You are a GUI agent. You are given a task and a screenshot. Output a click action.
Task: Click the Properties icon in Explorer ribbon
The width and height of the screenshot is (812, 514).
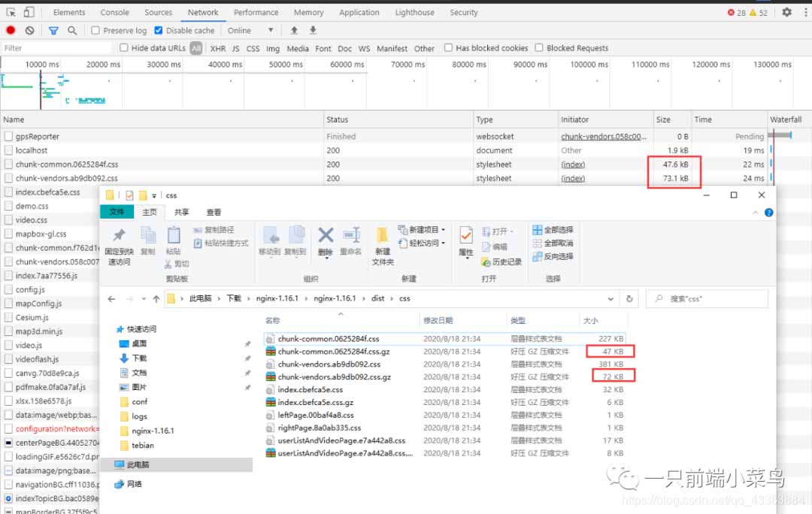click(466, 235)
